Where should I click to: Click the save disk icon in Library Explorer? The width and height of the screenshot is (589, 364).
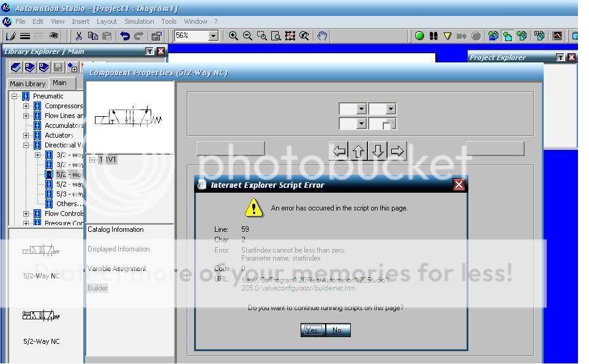point(58,67)
